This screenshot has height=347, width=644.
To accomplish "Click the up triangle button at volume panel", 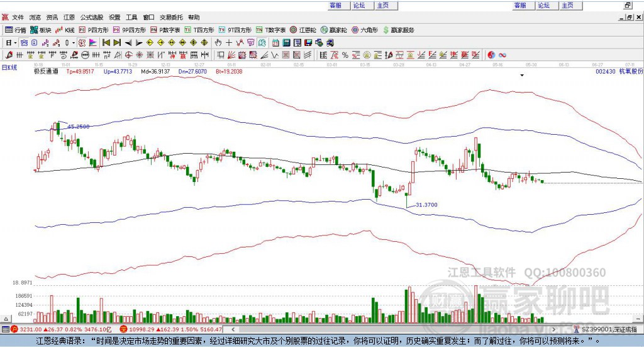I will (6, 319).
